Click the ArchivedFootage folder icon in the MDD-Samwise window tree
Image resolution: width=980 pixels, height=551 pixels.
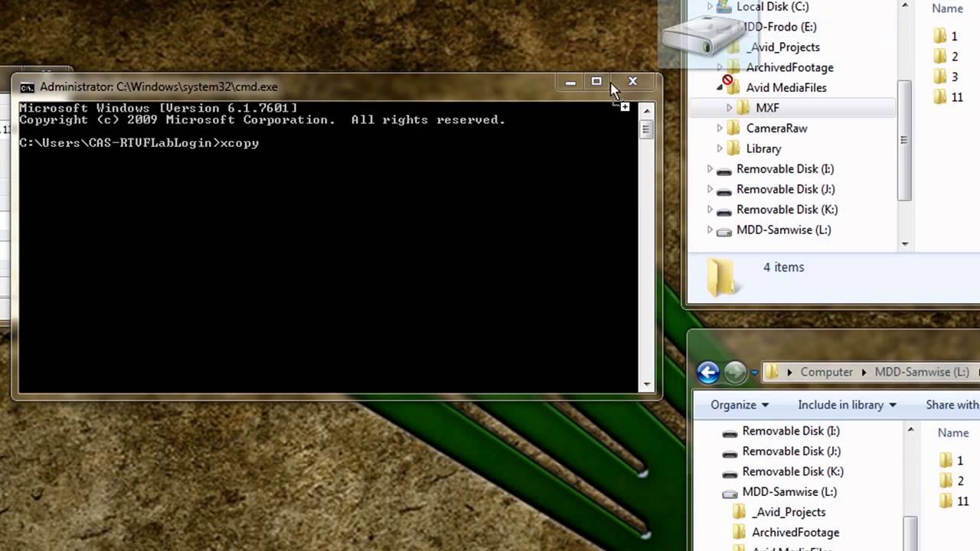pos(740,533)
